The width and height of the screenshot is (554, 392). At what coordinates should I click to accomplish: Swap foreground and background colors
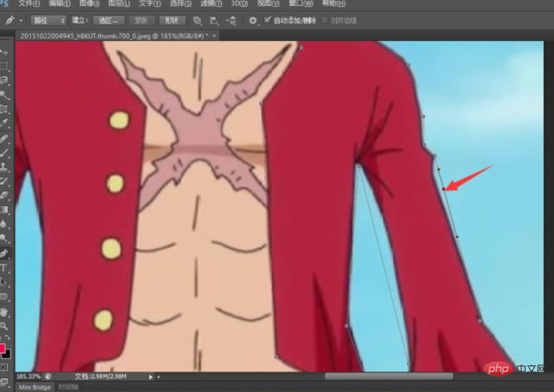[7, 337]
